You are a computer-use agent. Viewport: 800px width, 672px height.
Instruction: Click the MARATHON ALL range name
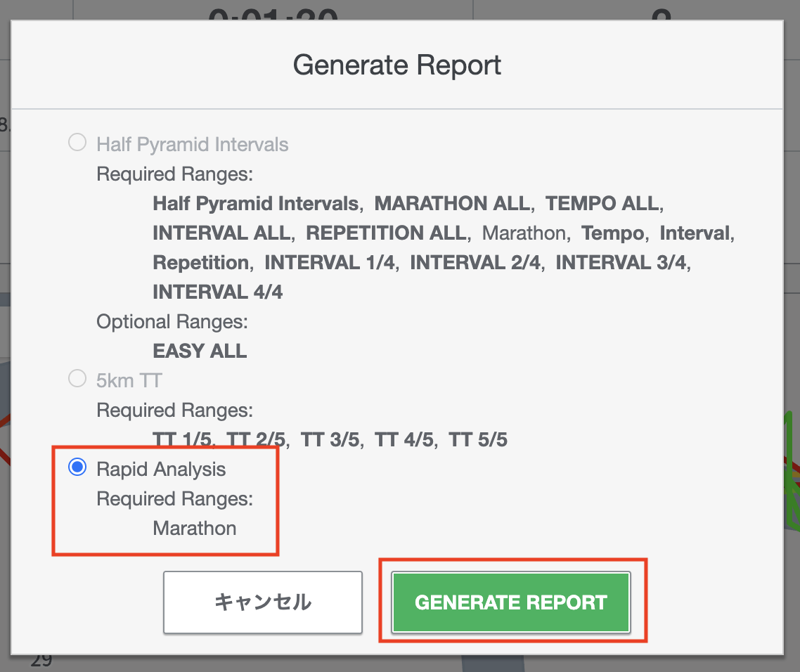coord(451,204)
